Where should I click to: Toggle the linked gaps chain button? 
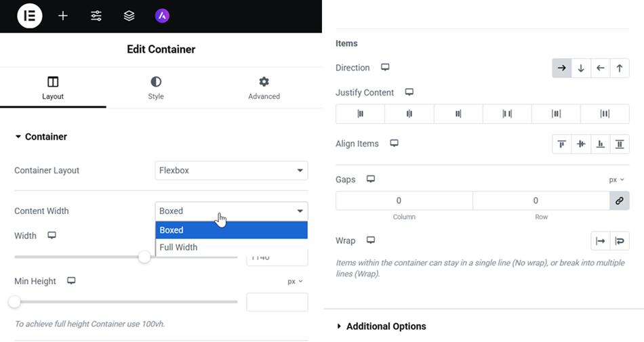click(620, 201)
